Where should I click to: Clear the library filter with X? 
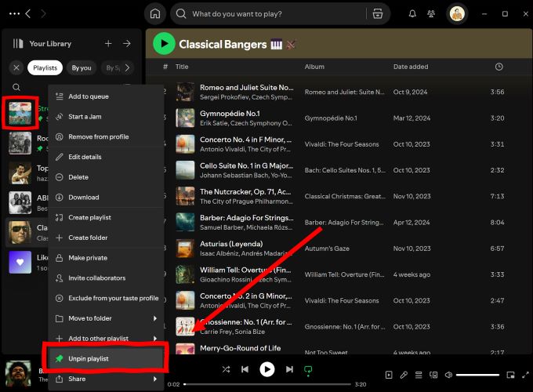click(x=16, y=67)
